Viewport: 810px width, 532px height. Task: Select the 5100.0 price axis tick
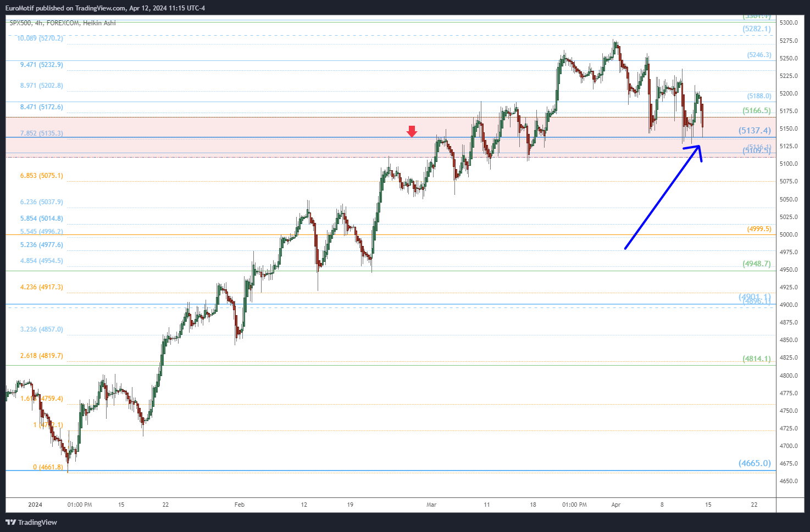789,164
